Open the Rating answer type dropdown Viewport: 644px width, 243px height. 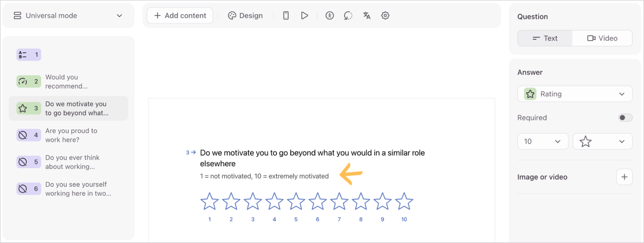point(575,94)
